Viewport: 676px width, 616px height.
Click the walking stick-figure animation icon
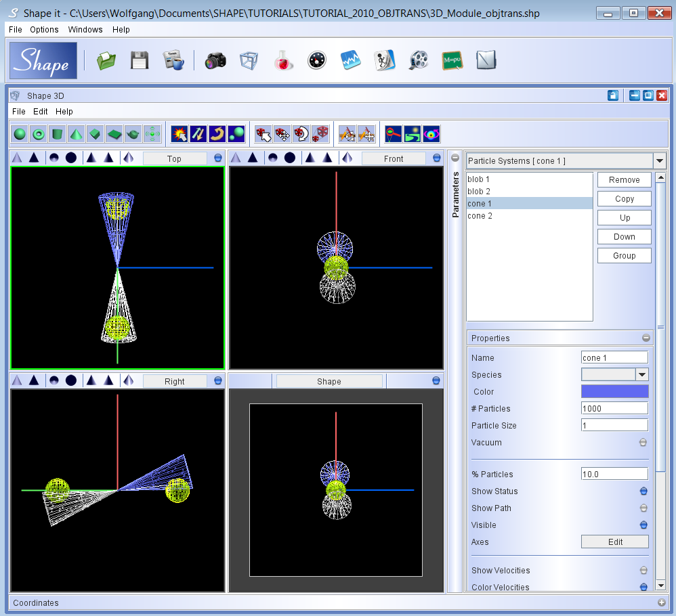[384, 60]
